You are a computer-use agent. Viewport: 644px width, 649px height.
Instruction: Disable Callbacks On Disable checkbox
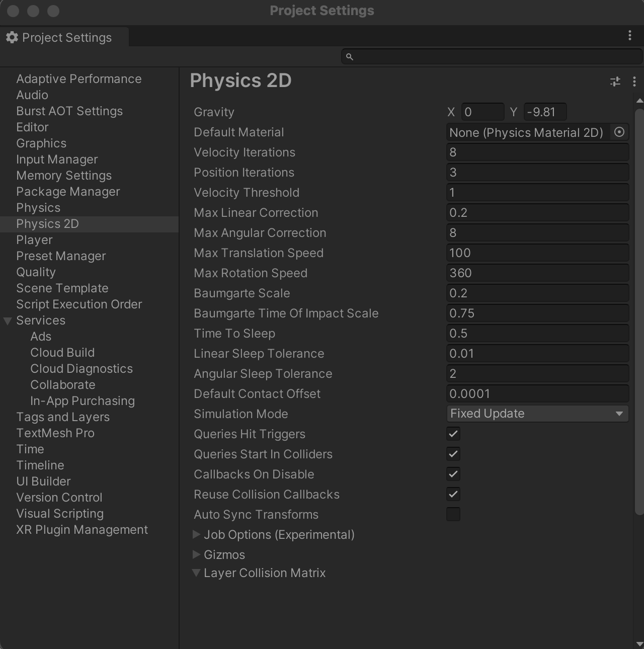[453, 474]
